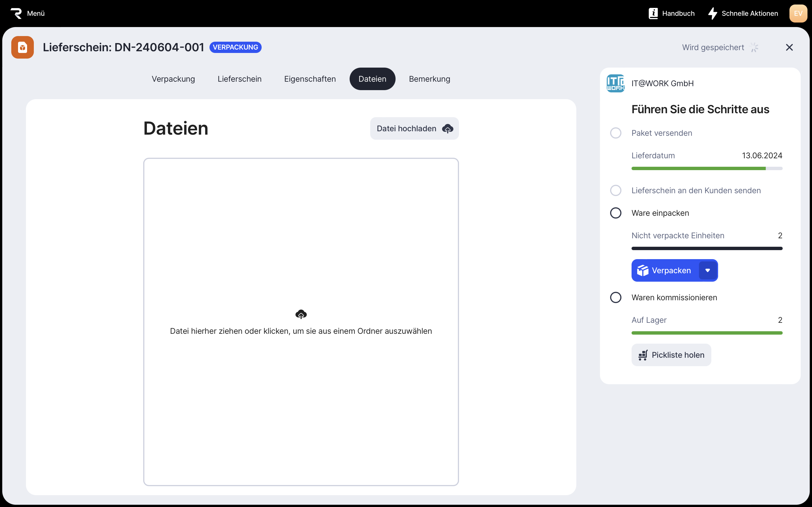Click the IT@WORK company logo
Screen dimensions: 812x507
coord(615,83)
